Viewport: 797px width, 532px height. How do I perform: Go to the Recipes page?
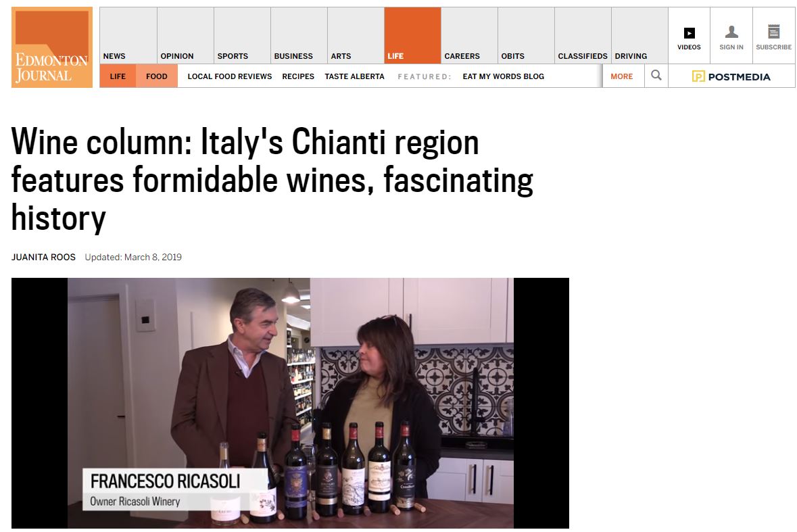pyautogui.click(x=298, y=76)
